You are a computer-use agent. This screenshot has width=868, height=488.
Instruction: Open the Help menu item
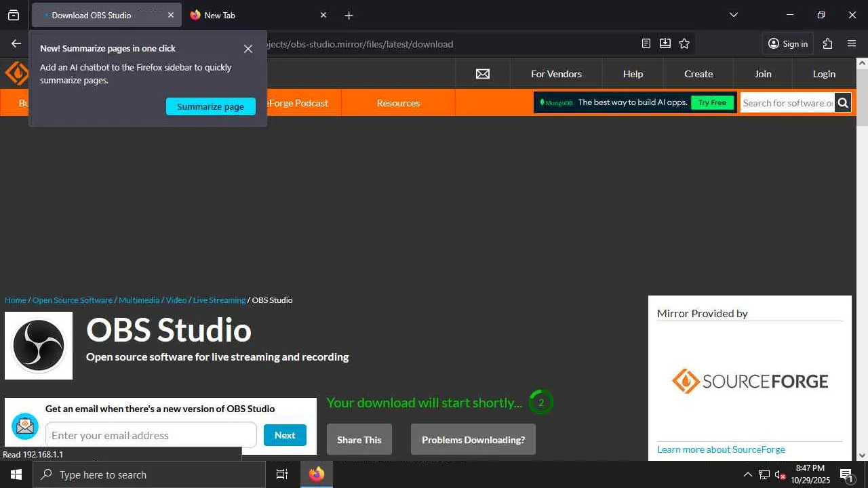click(x=633, y=74)
